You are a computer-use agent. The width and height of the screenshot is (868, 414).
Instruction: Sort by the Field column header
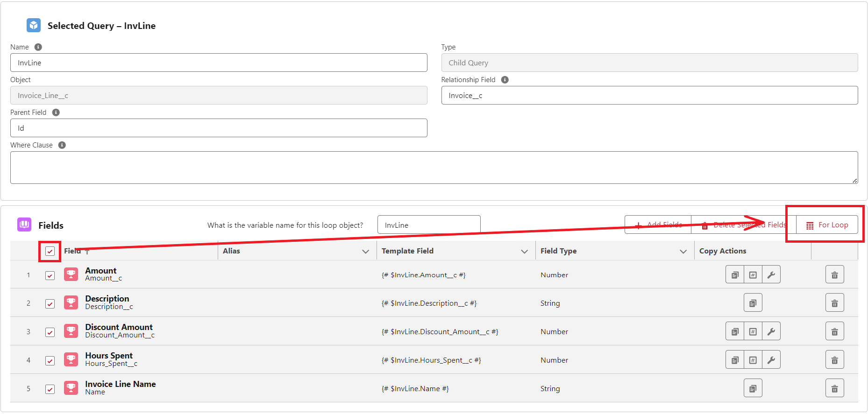point(73,251)
